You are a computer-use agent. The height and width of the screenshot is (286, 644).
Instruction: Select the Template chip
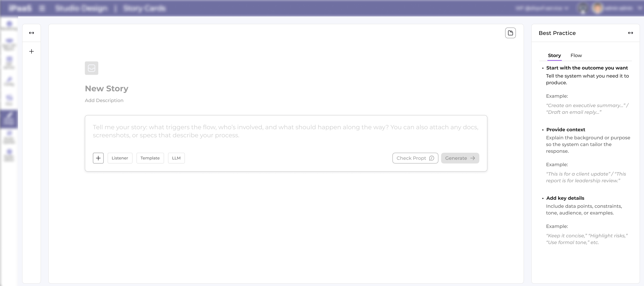pyautogui.click(x=150, y=158)
